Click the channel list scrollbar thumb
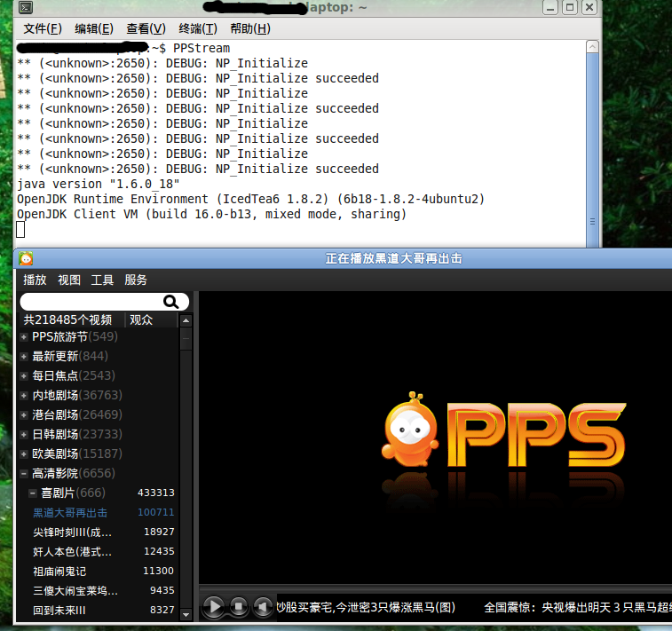The image size is (672, 631). click(186, 339)
